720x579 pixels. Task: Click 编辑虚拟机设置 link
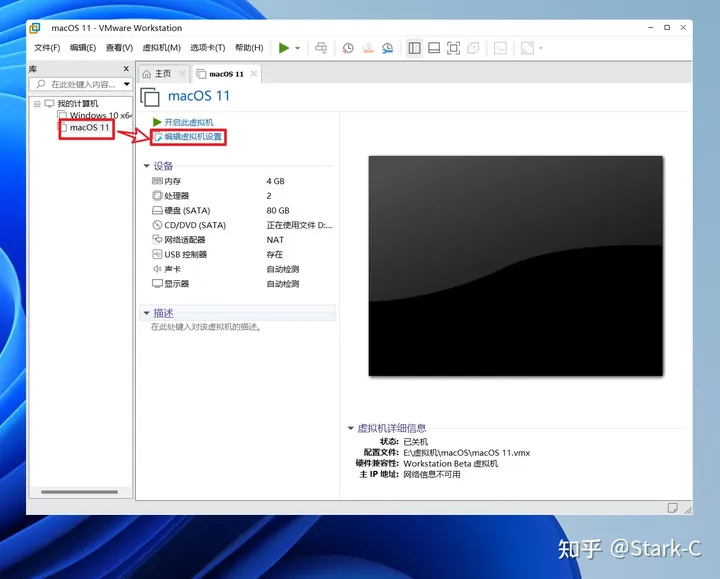tap(193, 136)
